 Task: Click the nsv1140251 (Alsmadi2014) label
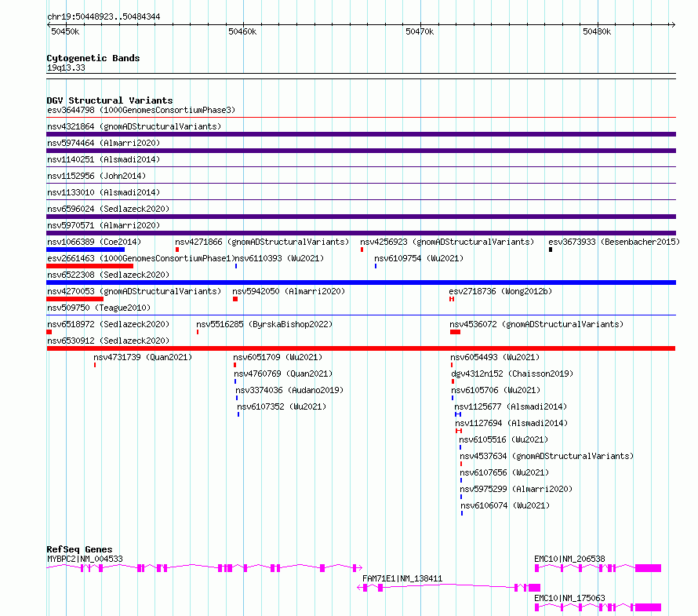(104, 159)
